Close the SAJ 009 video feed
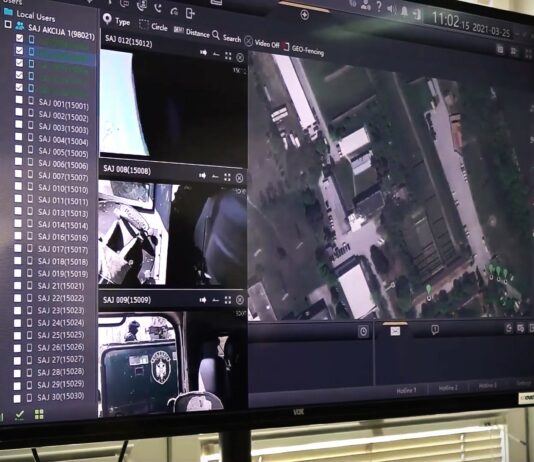The width and height of the screenshot is (534, 462). coord(240,300)
